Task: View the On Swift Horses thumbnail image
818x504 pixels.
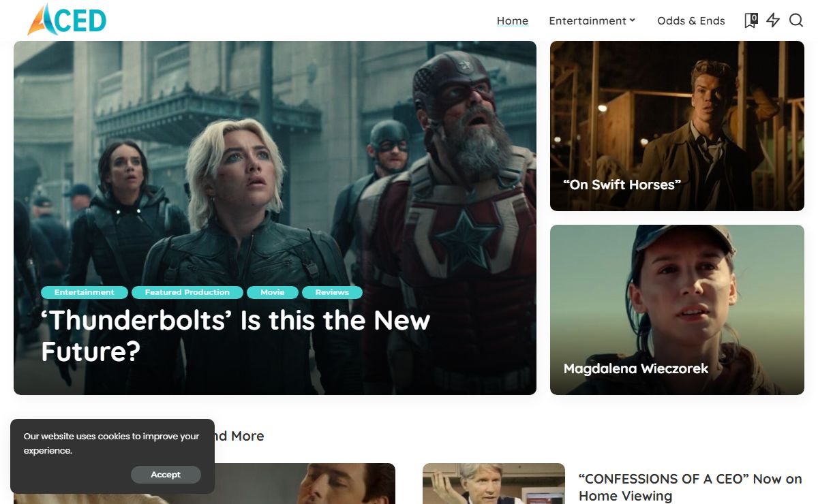Action: (677, 126)
